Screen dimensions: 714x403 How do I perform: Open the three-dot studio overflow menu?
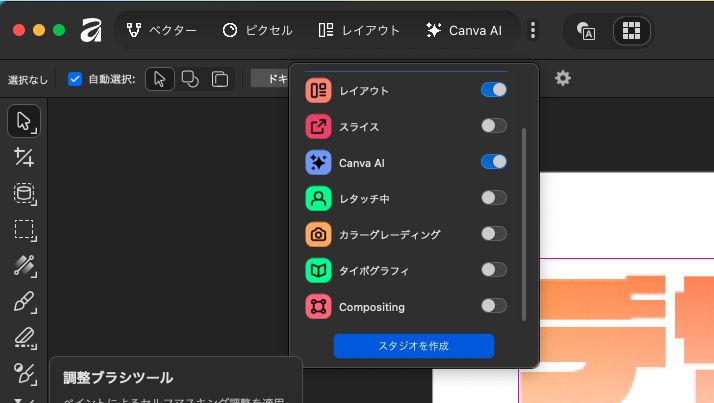(x=533, y=30)
